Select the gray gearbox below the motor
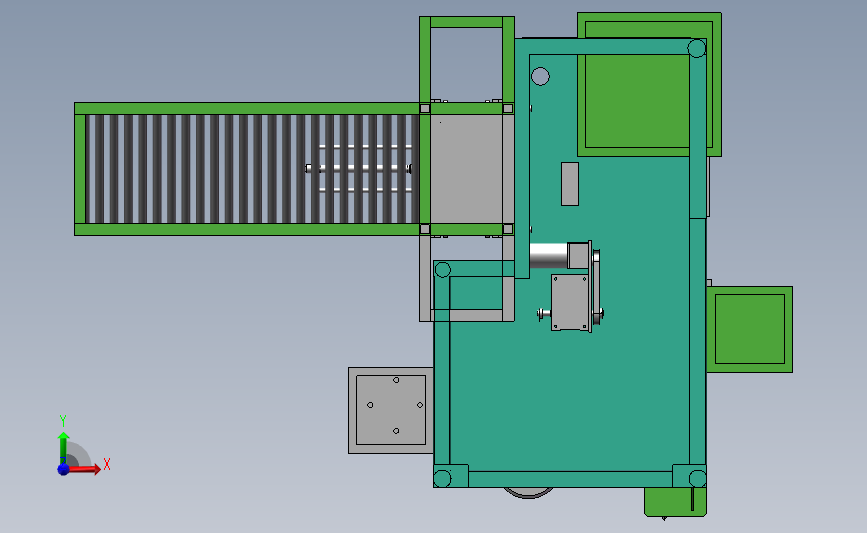Image resolution: width=867 pixels, height=533 pixels. pos(570,303)
